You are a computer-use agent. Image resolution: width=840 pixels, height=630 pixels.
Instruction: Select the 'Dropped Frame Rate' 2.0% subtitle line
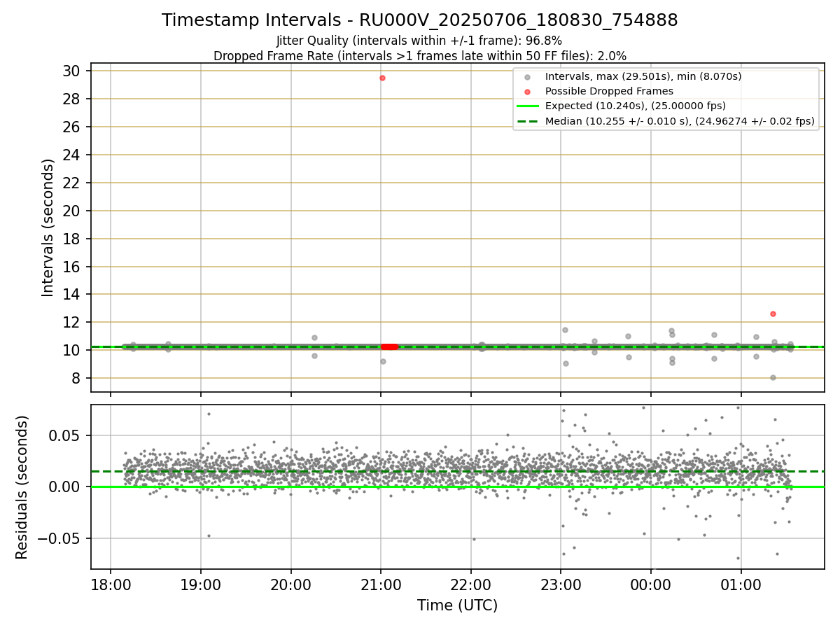[x=420, y=55]
